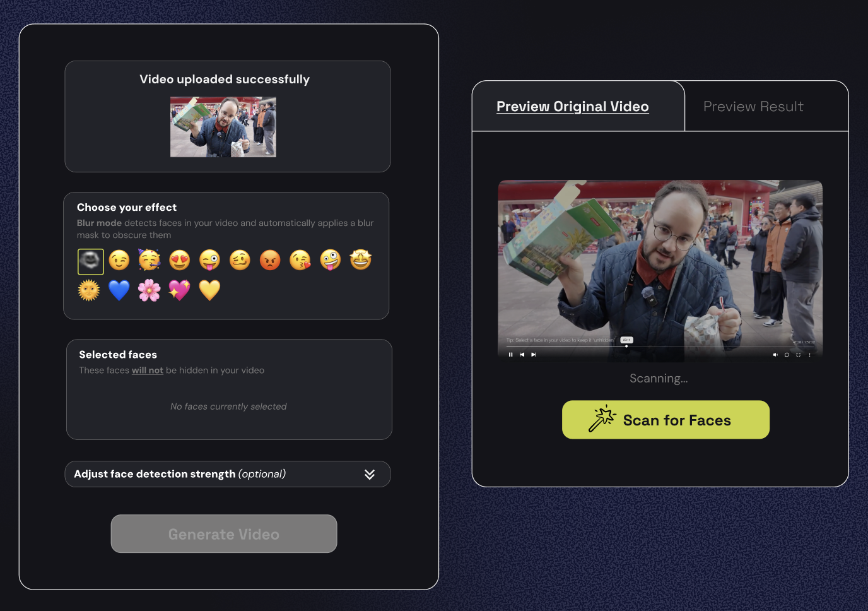Viewport: 868px width, 611px height.
Task: Select the blue heart effect
Action: (x=119, y=290)
